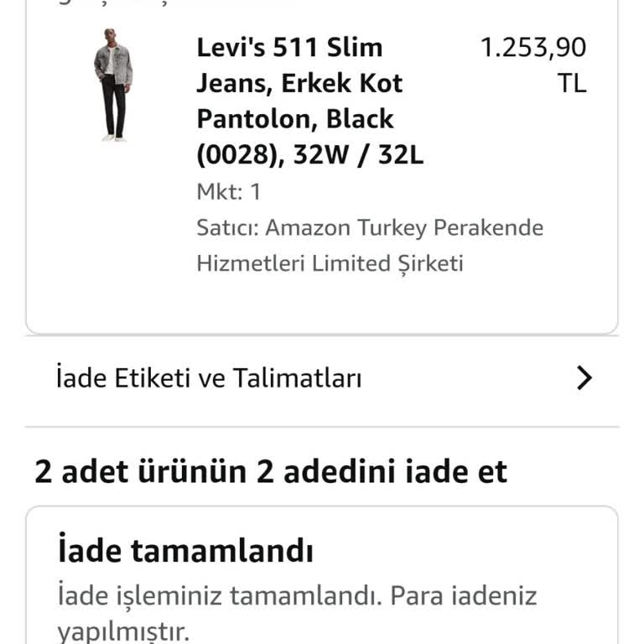Screen dimensions: 644x644
Task: Tap the black jeans in the product photo
Action: [113, 106]
